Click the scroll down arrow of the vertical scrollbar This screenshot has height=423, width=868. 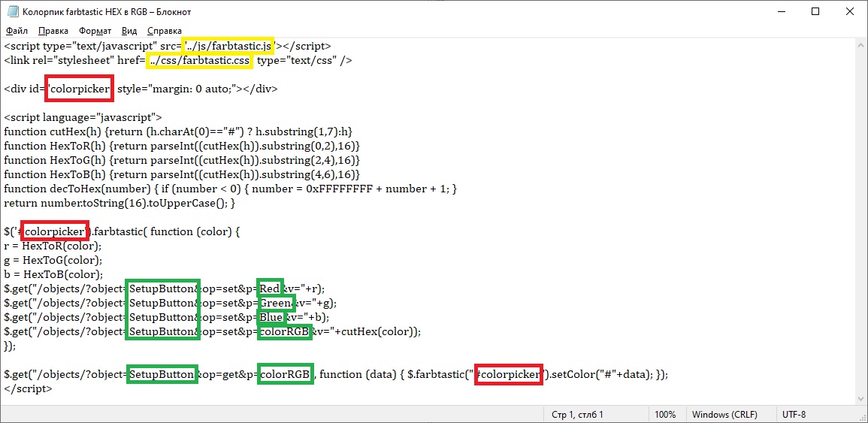860,398
